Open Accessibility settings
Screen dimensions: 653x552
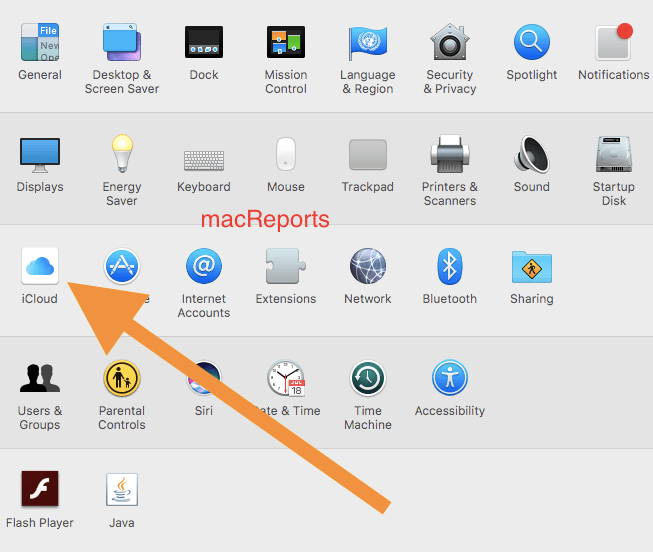(450, 378)
